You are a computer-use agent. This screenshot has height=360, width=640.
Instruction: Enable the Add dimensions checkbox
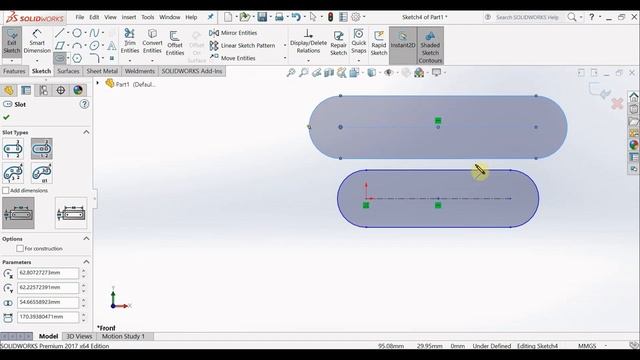point(6,191)
